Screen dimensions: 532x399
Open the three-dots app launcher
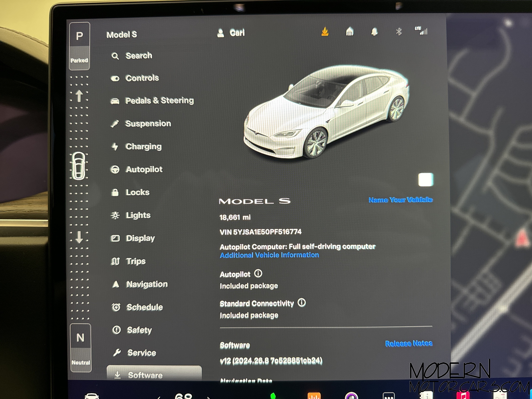(x=389, y=396)
